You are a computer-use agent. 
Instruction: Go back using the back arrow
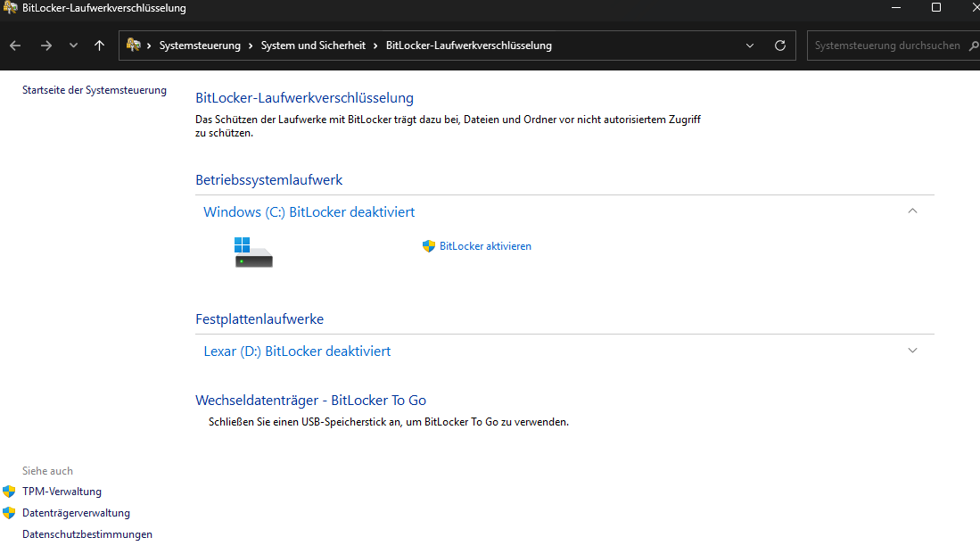click(16, 45)
